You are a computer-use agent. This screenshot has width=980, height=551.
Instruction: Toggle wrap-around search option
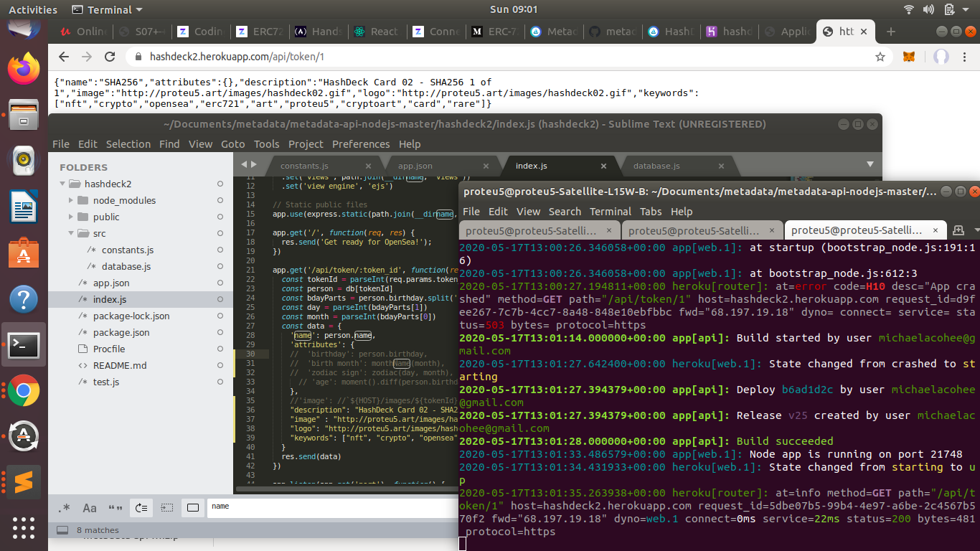(x=141, y=507)
